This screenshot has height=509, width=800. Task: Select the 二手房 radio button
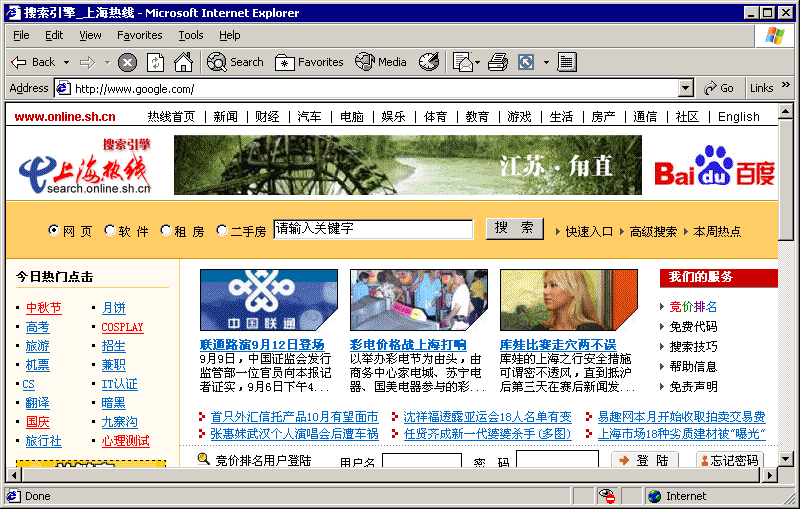click(221, 230)
